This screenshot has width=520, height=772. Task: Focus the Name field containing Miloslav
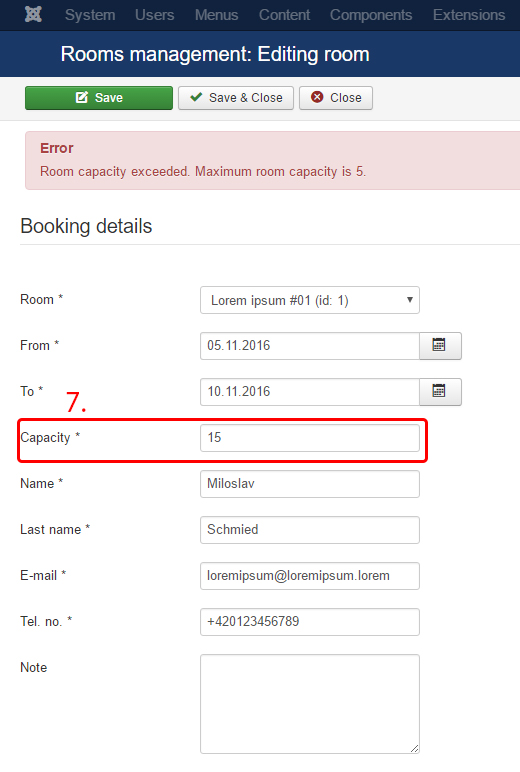310,483
